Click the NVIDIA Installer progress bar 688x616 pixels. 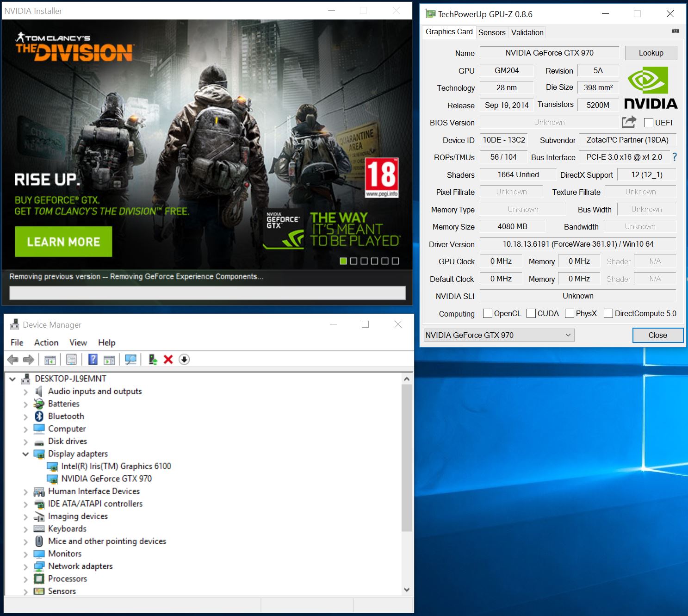tap(208, 292)
